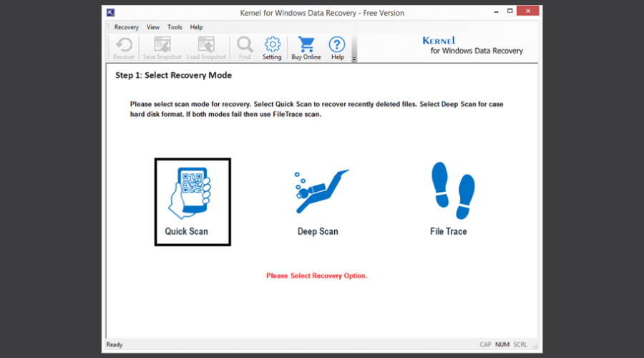Maximize the Kernel window
Viewport: 644px width, 358px height.
(x=509, y=11)
